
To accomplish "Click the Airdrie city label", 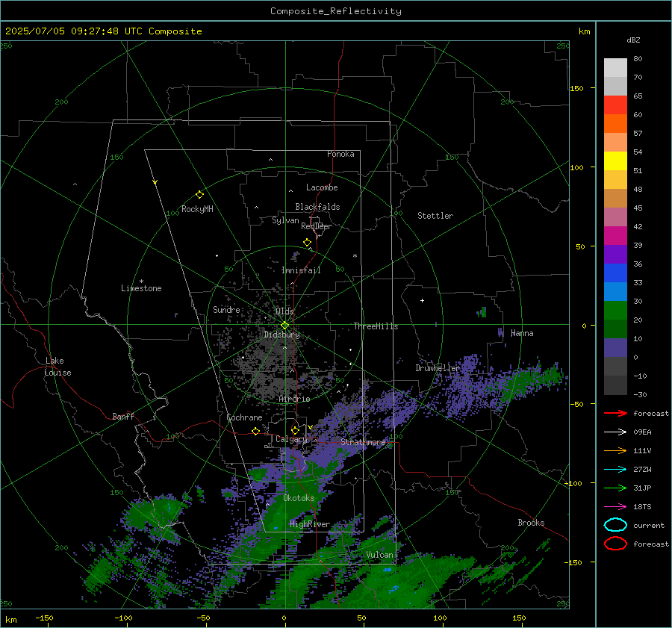I will click(294, 399).
